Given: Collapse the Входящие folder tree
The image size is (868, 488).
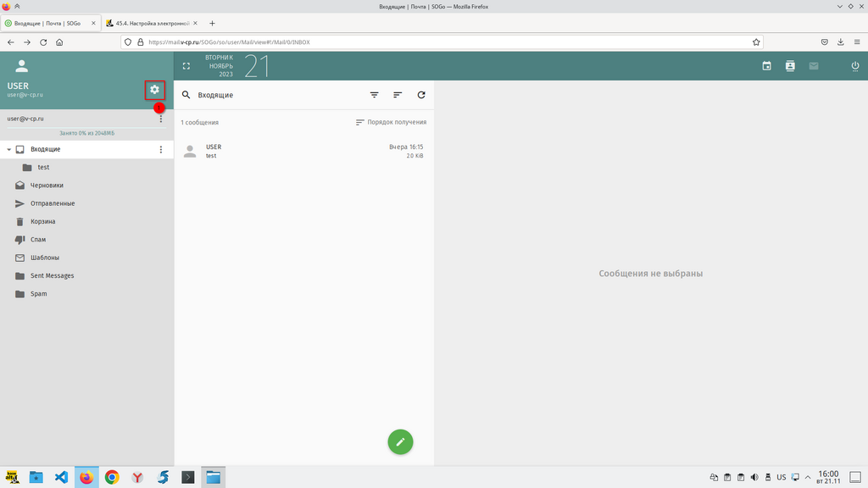Looking at the screenshot, I should point(8,149).
